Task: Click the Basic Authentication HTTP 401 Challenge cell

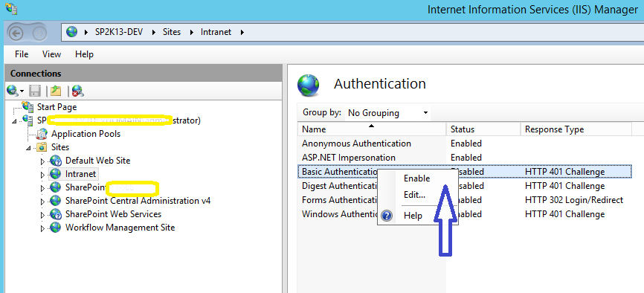Action: click(564, 171)
